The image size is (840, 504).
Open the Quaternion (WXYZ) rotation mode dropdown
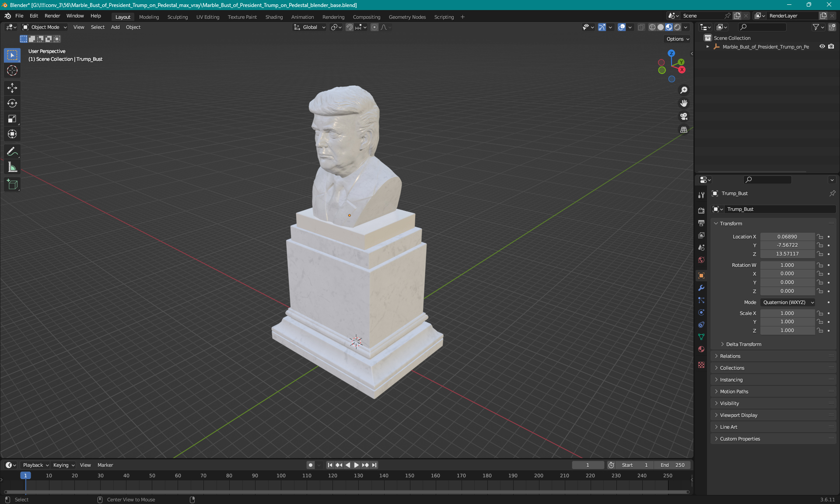(787, 302)
